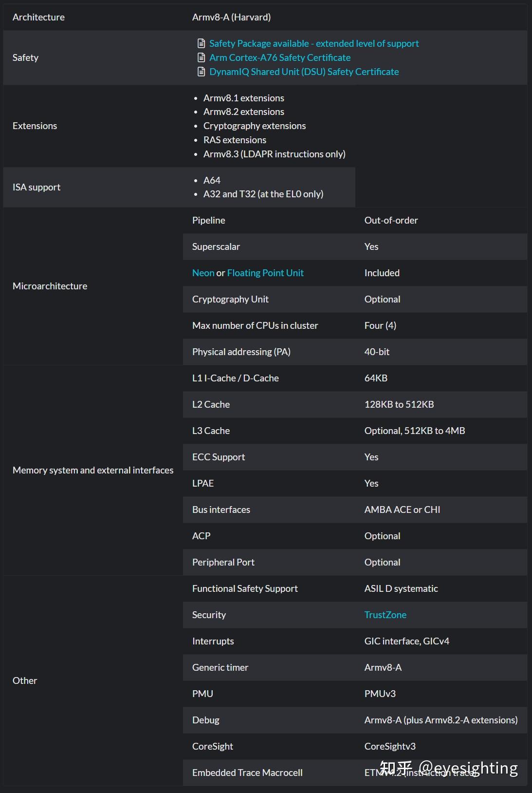The height and width of the screenshot is (793, 532).
Task: Click the document icon beside Arm Cortex-A76 Safety Certificate
Action: [201, 57]
